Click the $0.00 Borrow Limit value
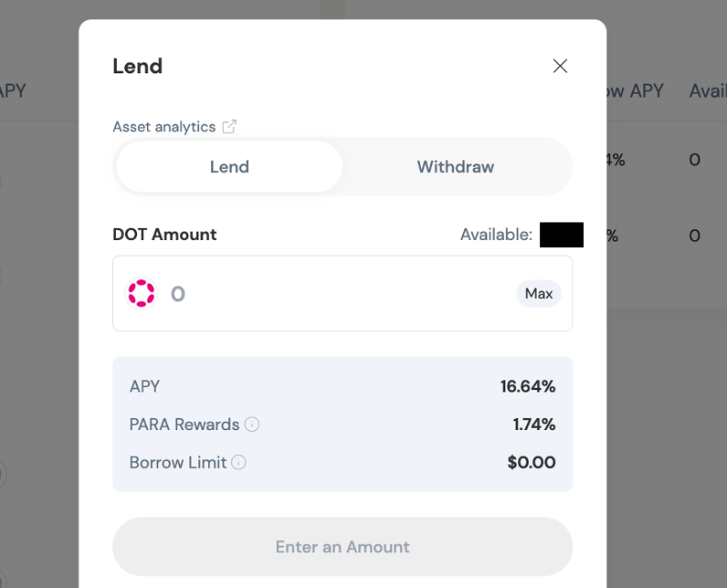The height and width of the screenshot is (588, 727). pyautogui.click(x=531, y=463)
